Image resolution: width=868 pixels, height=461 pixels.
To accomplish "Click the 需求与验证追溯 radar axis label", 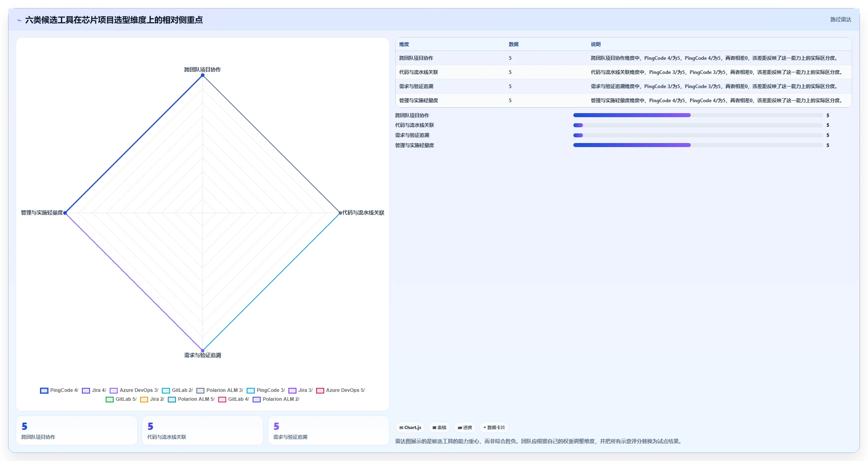I will (x=203, y=355).
